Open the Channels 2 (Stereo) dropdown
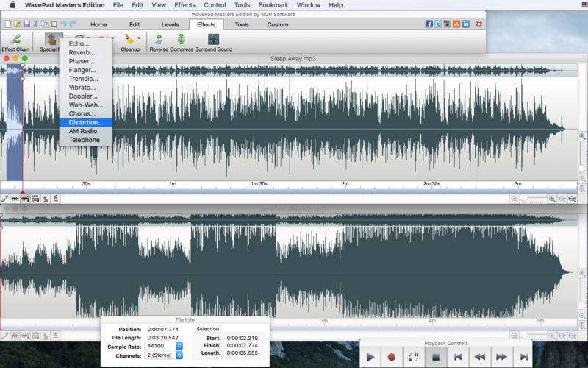This screenshot has height=368, width=588. (x=164, y=355)
